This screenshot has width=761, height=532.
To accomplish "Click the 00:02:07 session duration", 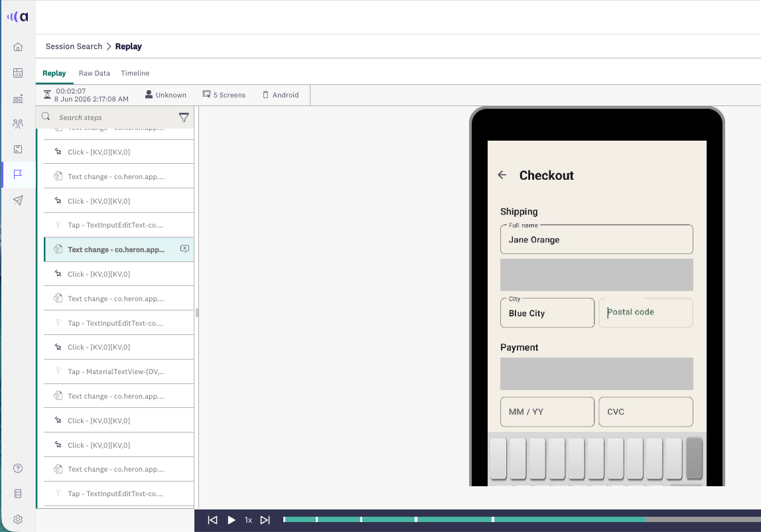I will coord(71,91).
